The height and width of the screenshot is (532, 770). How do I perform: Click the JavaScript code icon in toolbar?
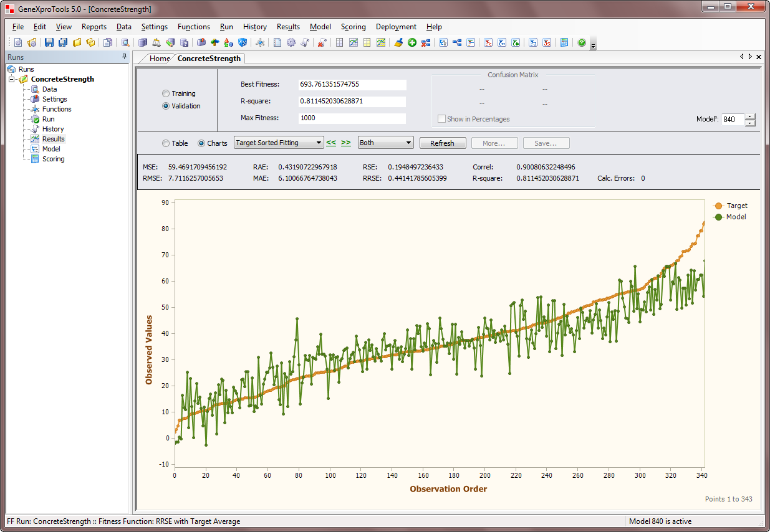click(547, 42)
